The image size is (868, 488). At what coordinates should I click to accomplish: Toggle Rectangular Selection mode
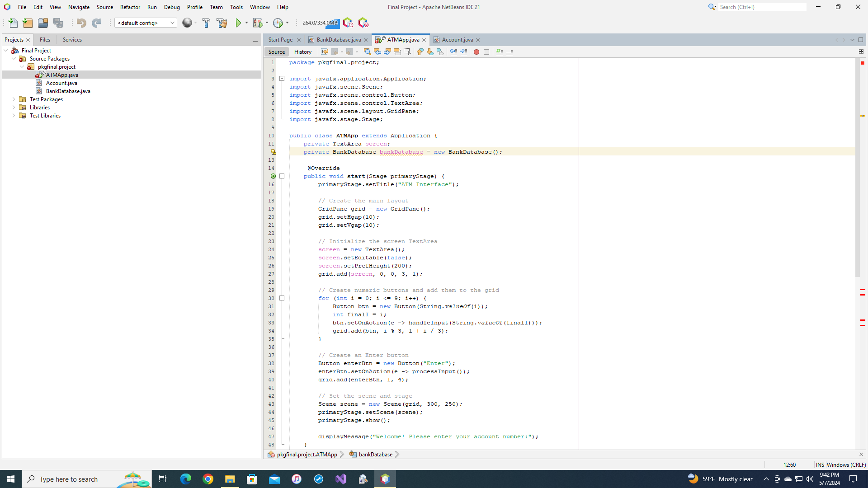[x=407, y=52]
